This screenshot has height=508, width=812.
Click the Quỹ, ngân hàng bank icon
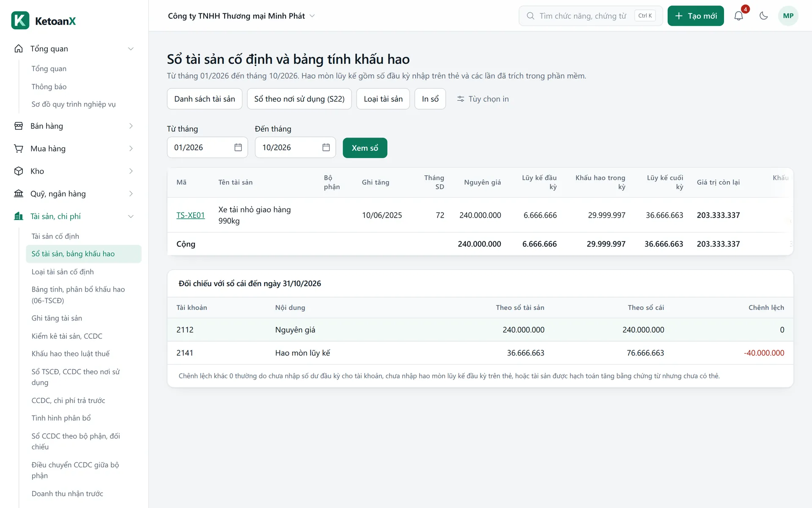19,193
